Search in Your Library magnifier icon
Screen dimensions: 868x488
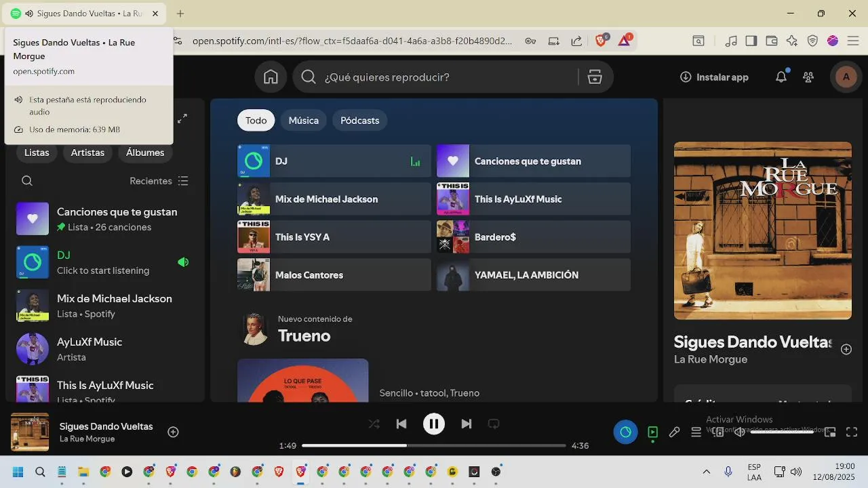click(27, 181)
